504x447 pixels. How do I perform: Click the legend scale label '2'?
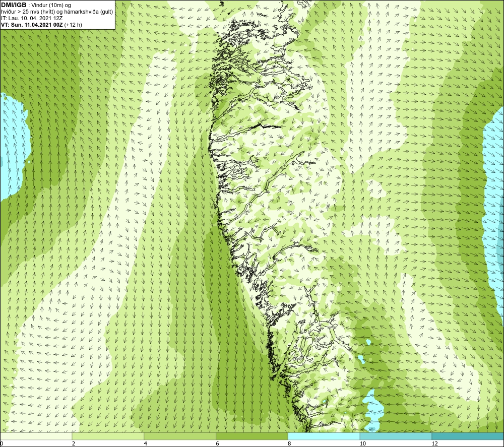pos(74,443)
